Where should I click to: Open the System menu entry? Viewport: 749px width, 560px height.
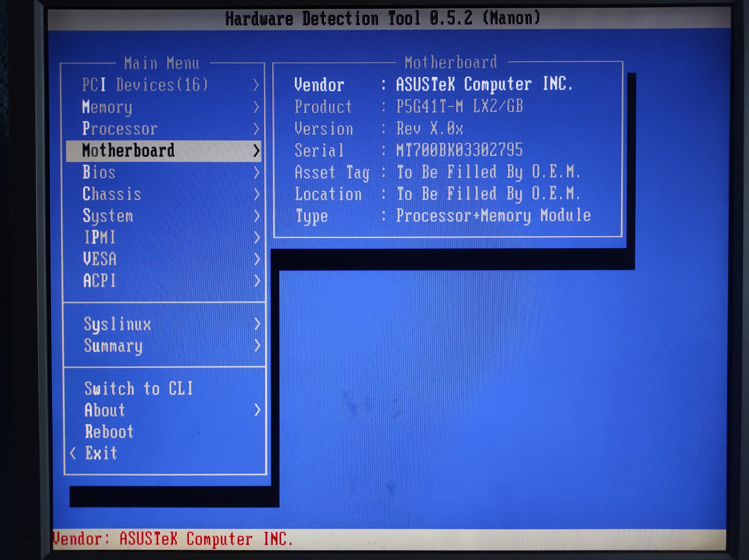click(108, 216)
